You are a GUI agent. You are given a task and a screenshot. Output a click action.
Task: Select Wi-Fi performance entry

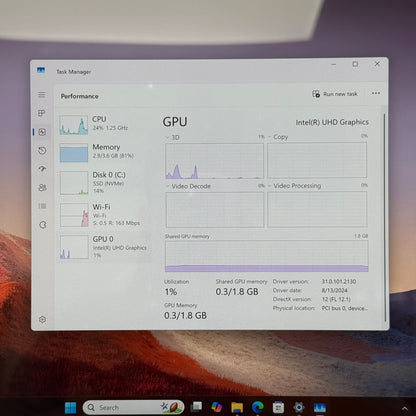tap(104, 215)
